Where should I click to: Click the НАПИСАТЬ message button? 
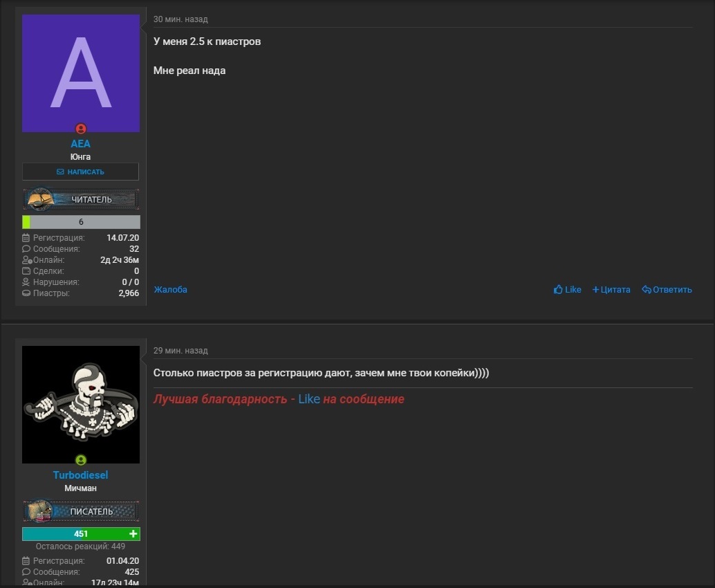coord(81,172)
